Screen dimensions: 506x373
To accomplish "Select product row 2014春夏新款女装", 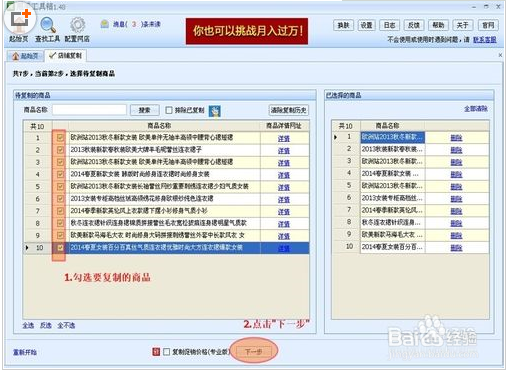I will point(167,174).
